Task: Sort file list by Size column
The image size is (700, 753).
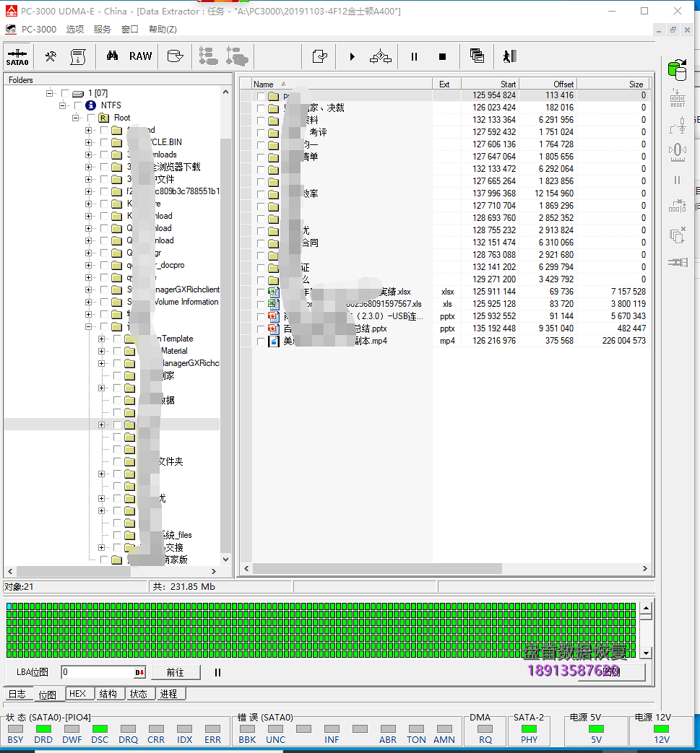Action: (613, 84)
